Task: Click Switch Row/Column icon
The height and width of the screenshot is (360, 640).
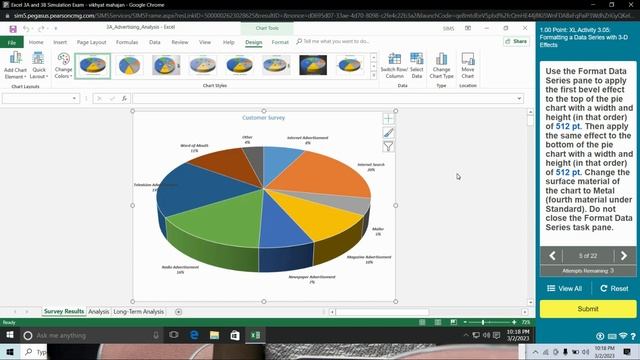Action: 394,65
